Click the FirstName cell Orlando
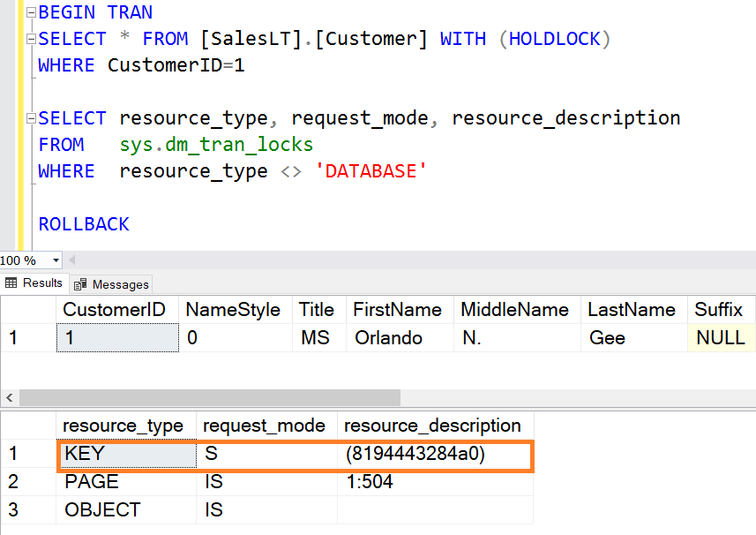Screen dimensions: 756x535 (400, 338)
